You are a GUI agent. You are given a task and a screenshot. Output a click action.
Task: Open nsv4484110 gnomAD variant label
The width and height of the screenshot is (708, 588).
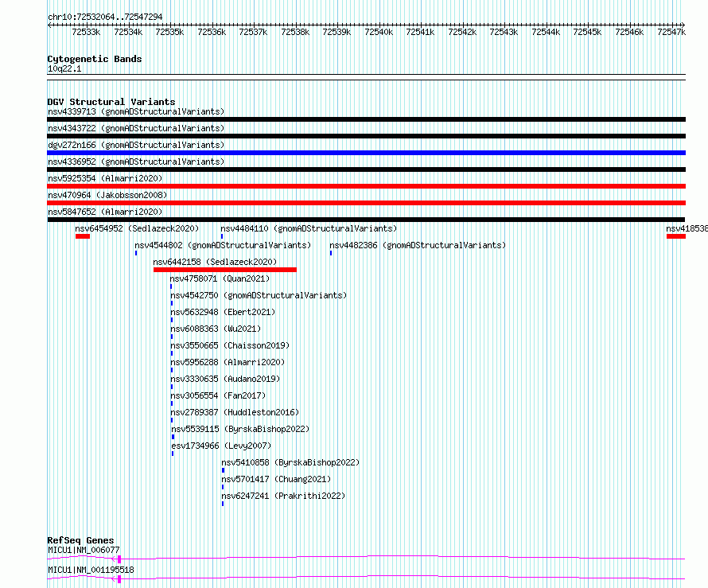(x=309, y=228)
